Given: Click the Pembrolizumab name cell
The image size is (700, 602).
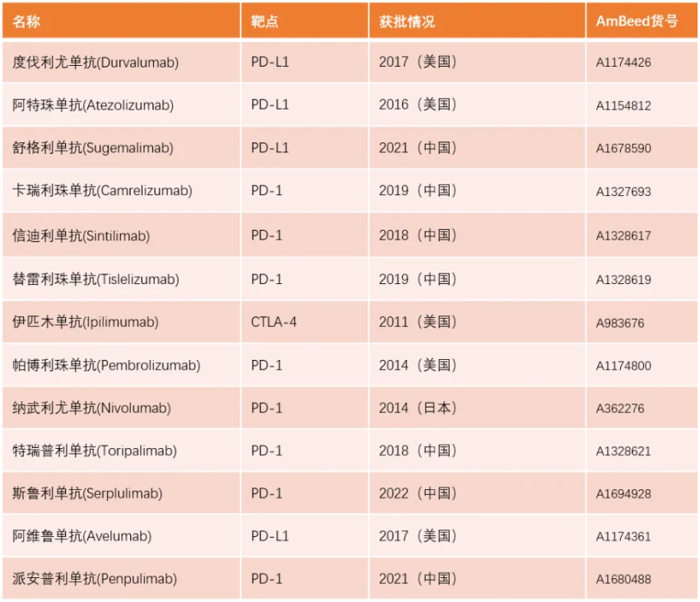Looking at the screenshot, I should [x=106, y=365].
